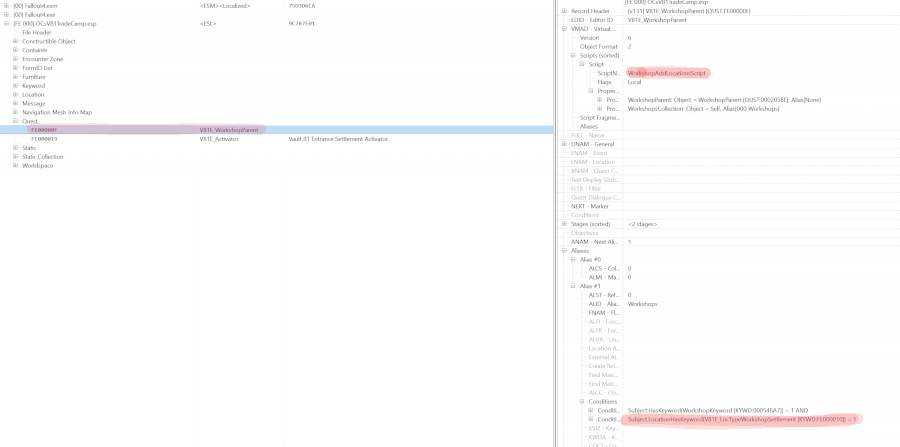Expand the FormID List group
This screenshot has width=900, height=447.
click(15, 68)
